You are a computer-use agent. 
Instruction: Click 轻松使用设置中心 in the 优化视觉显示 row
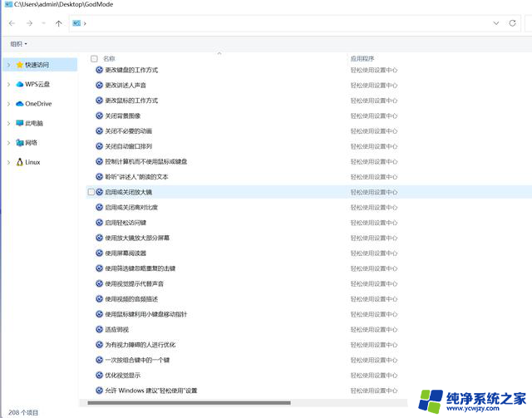pos(374,376)
